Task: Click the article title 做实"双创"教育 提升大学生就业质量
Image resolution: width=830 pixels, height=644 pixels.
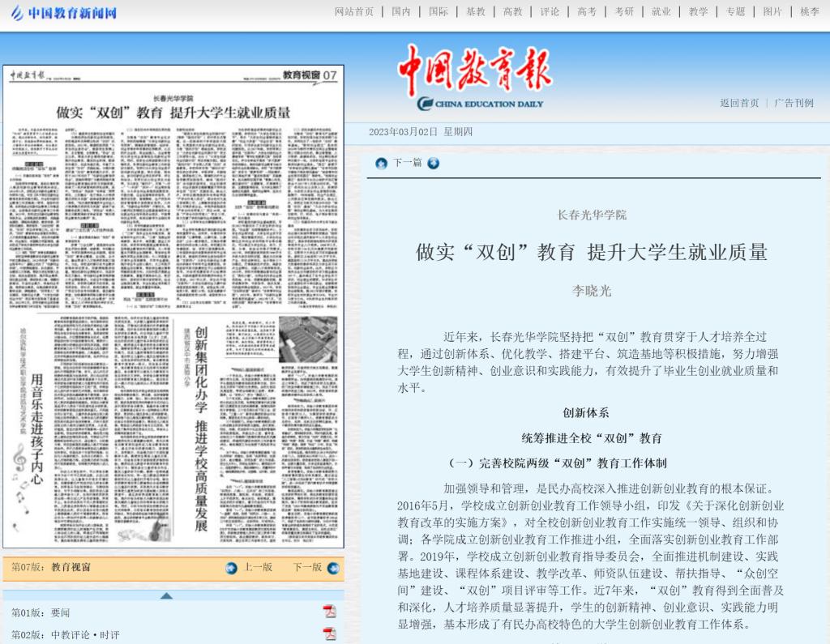Action: pyautogui.click(x=592, y=253)
